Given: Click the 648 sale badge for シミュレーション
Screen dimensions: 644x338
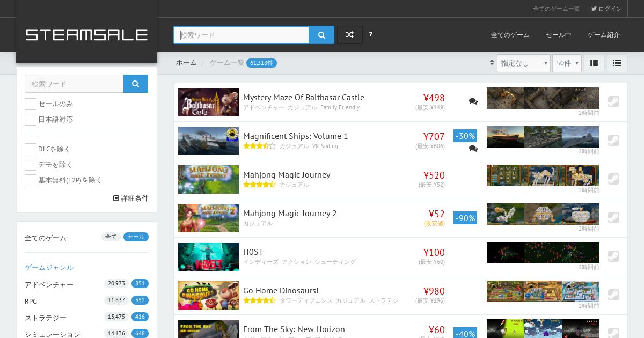Looking at the screenshot, I should pyautogui.click(x=140, y=333).
